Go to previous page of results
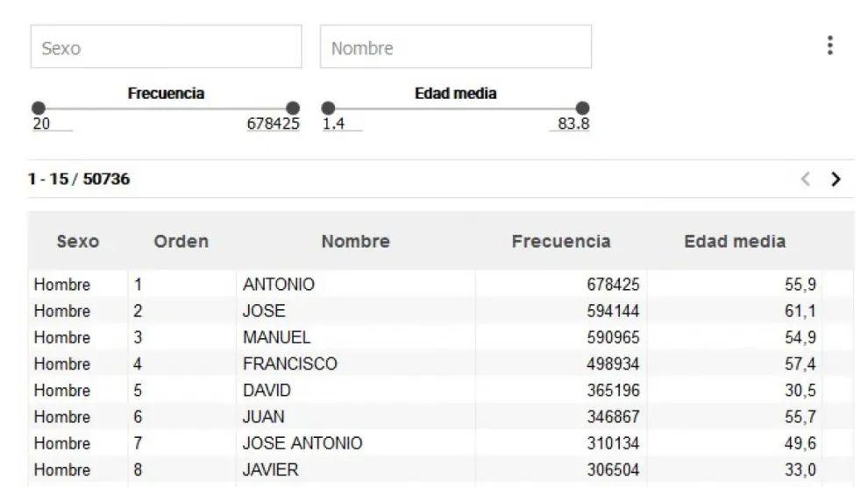 coord(806,180)
